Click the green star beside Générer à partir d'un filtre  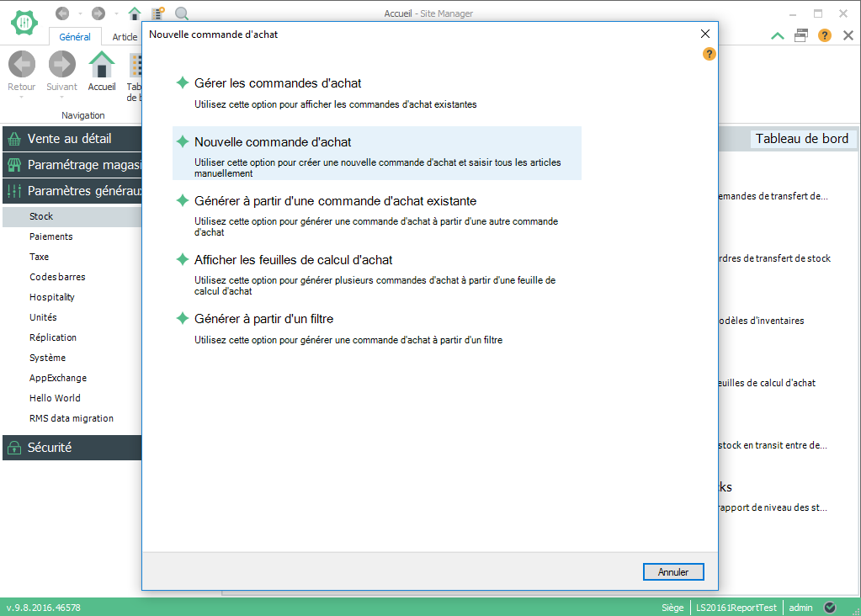tap(182, 319)
